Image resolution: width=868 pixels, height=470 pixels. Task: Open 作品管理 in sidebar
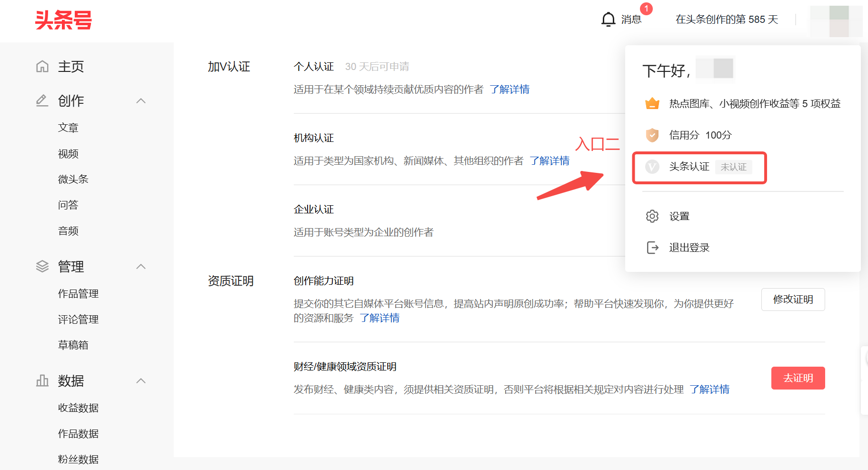click(x=78, y=294)
